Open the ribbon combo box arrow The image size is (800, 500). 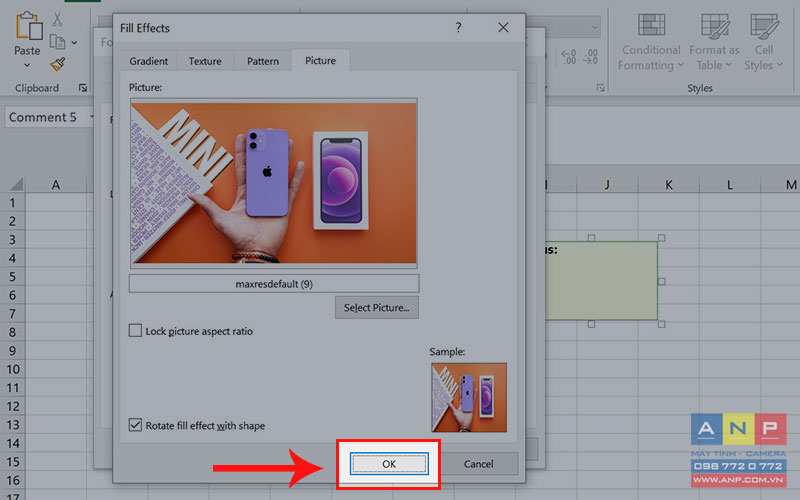click(594, 27)
